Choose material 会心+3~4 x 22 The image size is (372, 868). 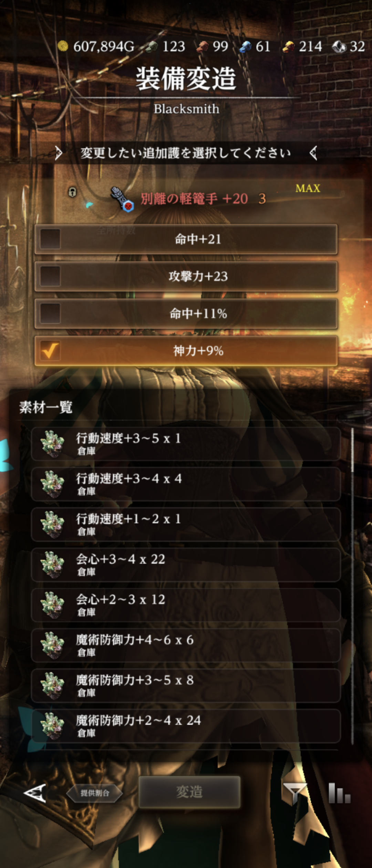coord(186,565)
